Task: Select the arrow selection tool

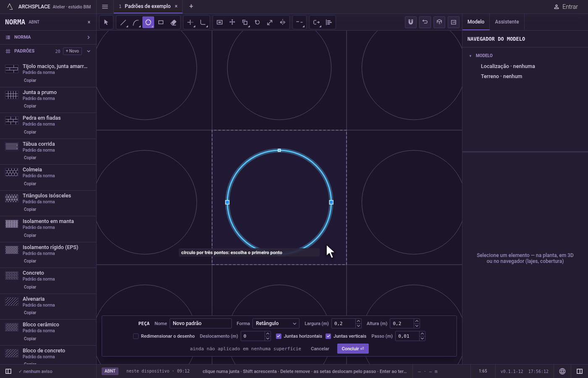Action: click(x=106, y=22)
